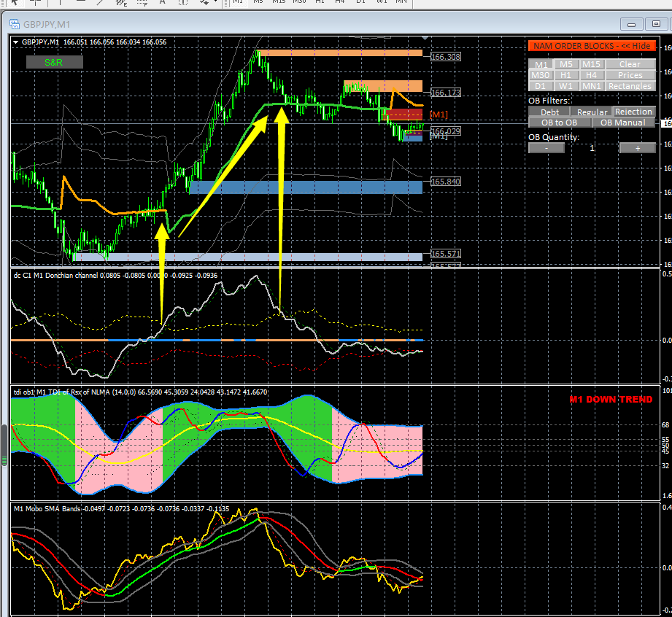Select the M30 order block timeframe
Viewport: 672px width, 617px height.
click(x=541, y=75)
